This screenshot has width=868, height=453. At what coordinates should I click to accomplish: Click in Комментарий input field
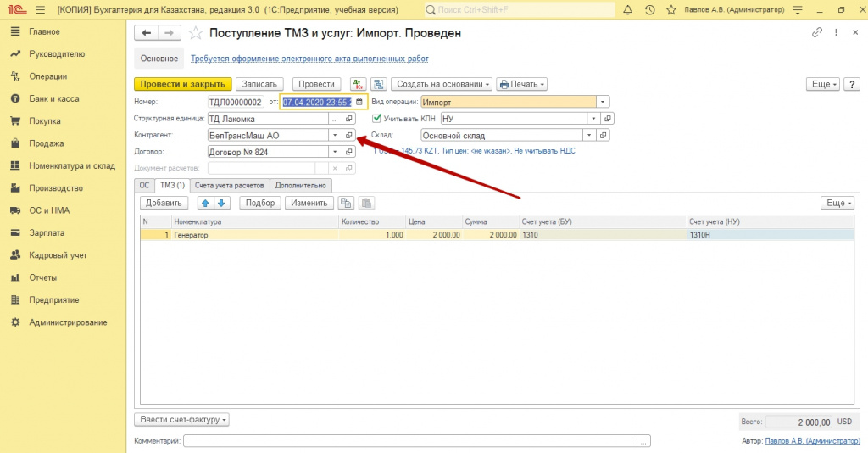click(x=410, y=441)
